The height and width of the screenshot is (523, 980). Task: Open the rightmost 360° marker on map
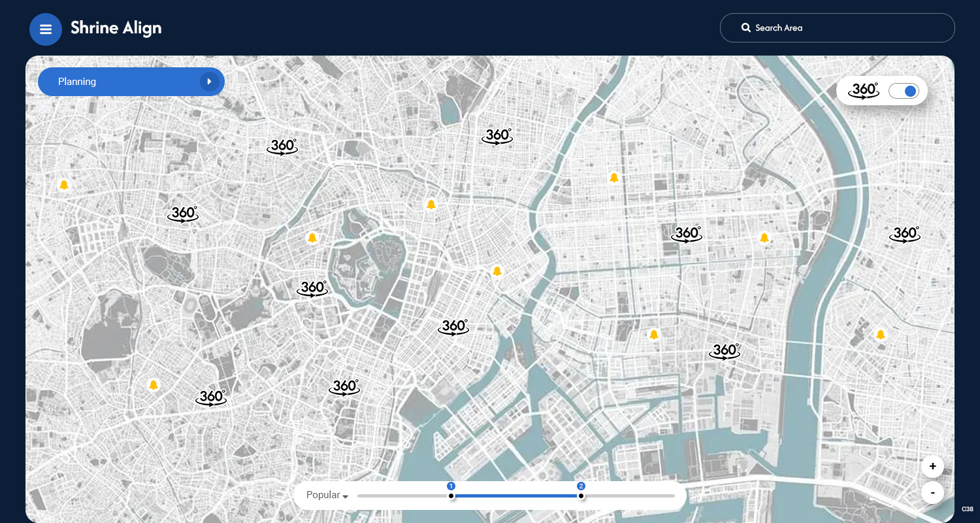tap(905, 234)
